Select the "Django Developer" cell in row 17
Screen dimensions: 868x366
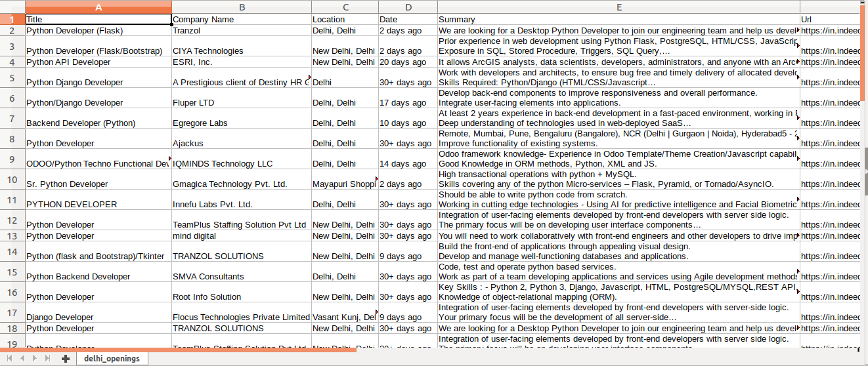tap(98, 312)
